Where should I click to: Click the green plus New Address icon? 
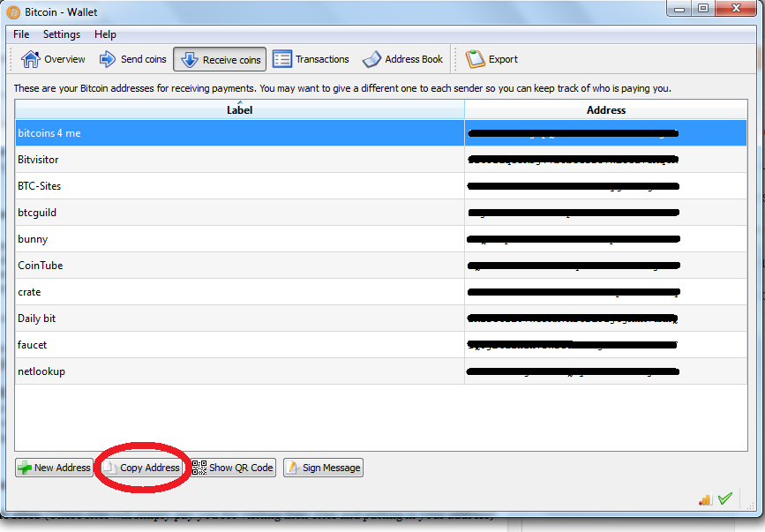25,468
